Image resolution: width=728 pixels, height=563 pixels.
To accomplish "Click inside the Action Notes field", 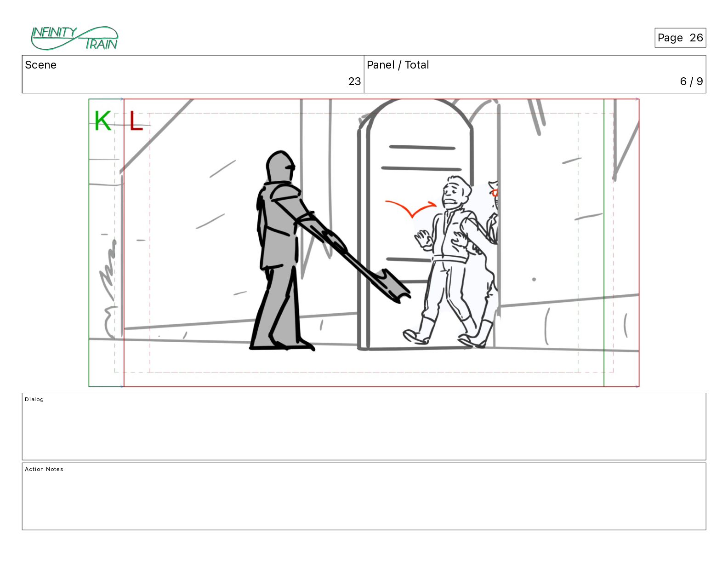I will 364,496.
